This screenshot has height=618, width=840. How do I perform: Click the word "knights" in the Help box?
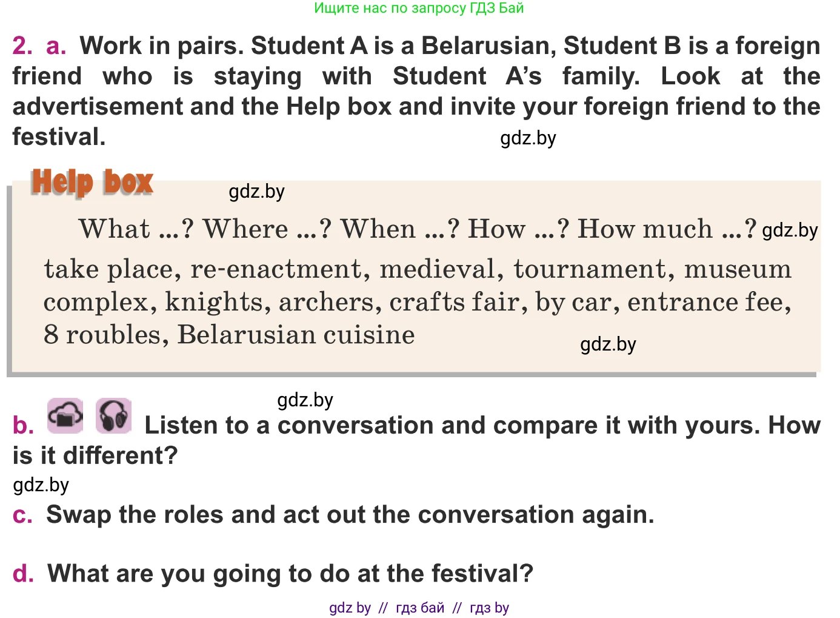coord(215,302)
